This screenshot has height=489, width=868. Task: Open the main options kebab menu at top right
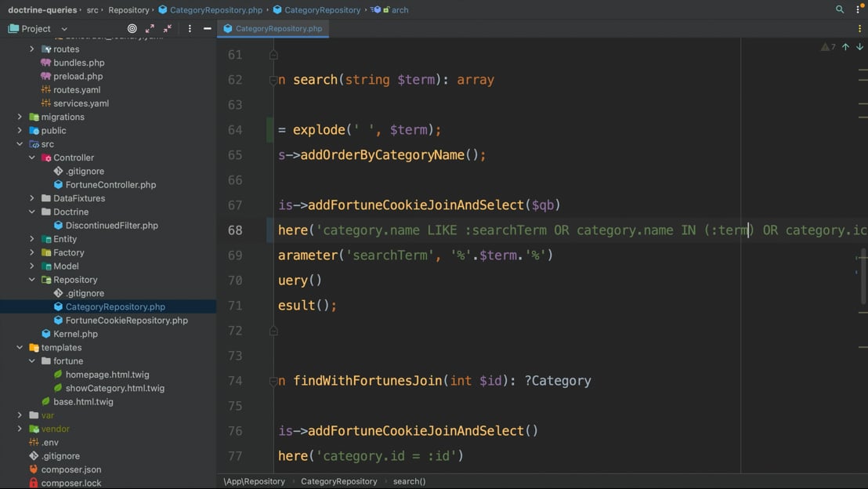[x=858, y=9]
